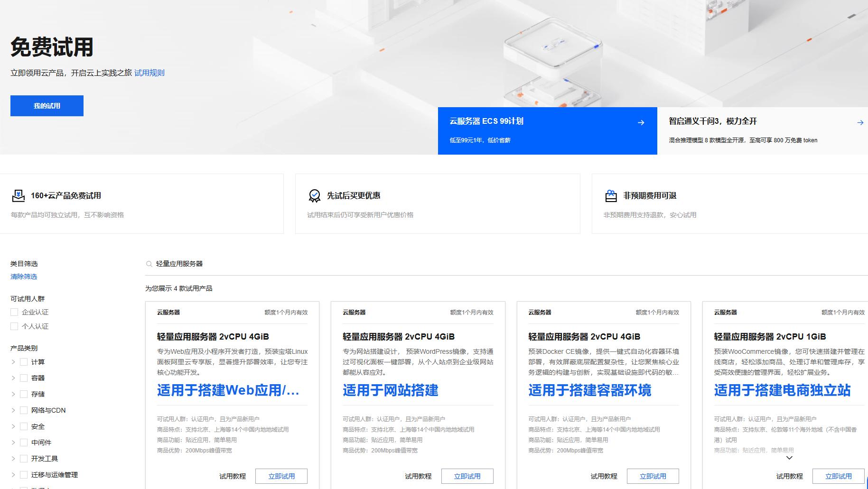
Task: Expand the 网络与CDN category tree
Action: point(13,410)
